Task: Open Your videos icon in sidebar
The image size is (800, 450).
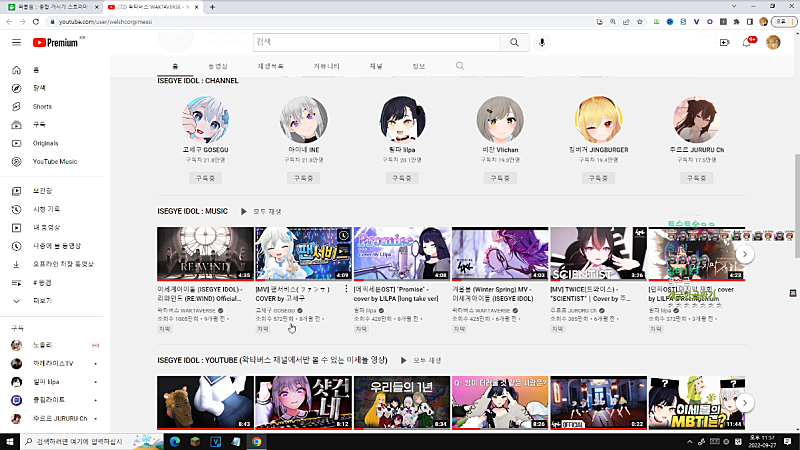Action: click(x=16, y=228)
